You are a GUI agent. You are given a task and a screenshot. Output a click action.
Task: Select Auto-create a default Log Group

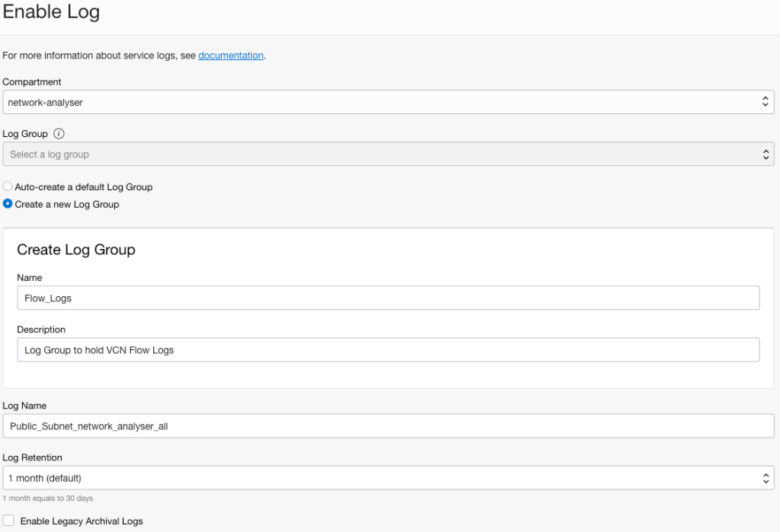8,186
